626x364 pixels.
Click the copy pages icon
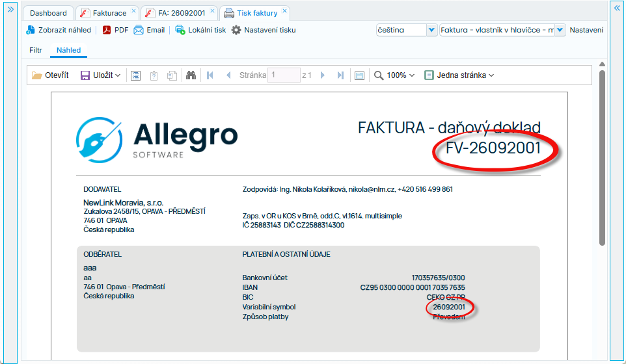pyautogui.click(x=172, y=75)
